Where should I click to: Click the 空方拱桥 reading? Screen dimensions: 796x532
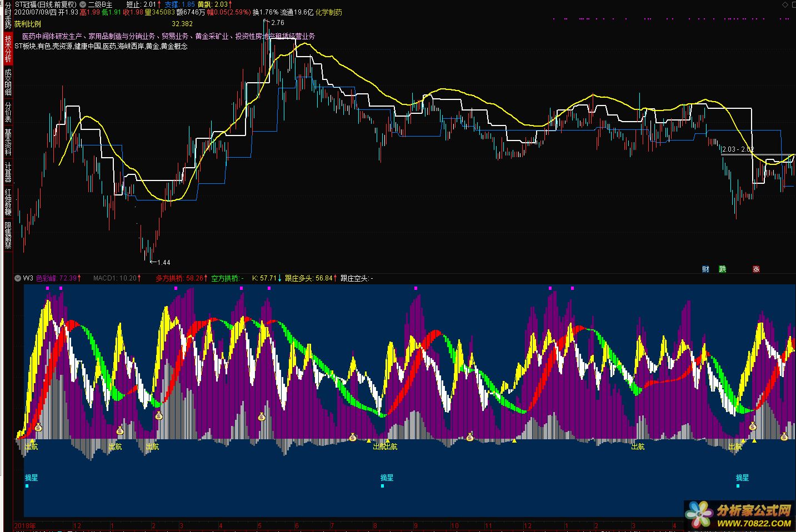[x=228, y=278]
